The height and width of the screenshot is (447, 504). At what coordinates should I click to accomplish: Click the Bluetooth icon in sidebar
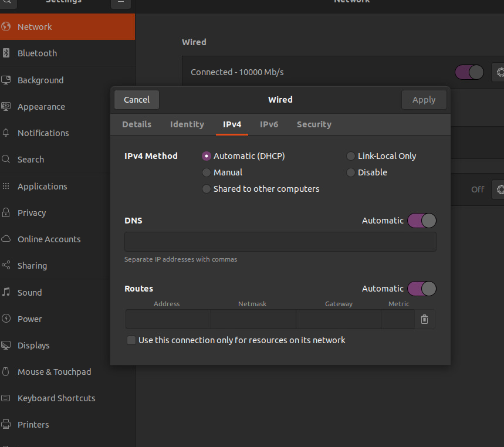pos(6,53)
